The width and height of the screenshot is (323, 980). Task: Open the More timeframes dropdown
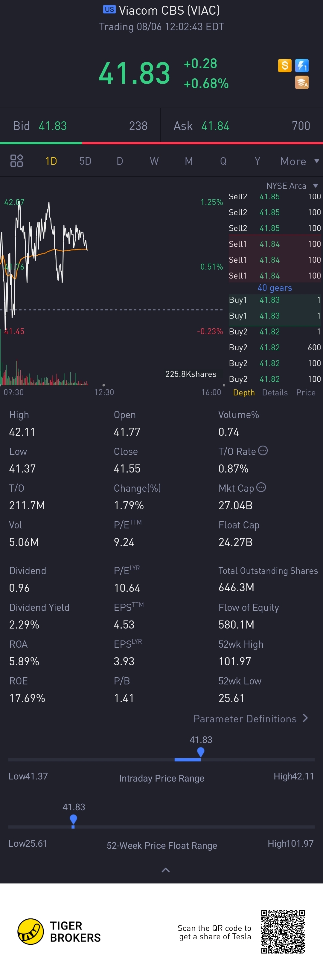[x=299, y=161]
